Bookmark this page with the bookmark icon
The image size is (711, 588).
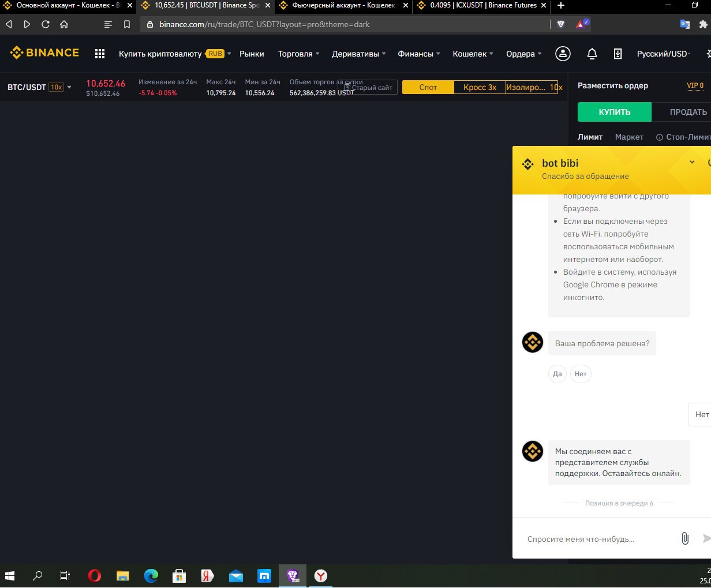[x=127, y=24]
